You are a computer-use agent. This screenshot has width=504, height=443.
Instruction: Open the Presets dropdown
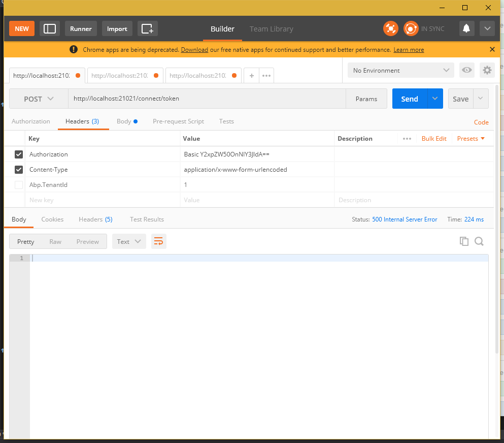pos(470,138)
